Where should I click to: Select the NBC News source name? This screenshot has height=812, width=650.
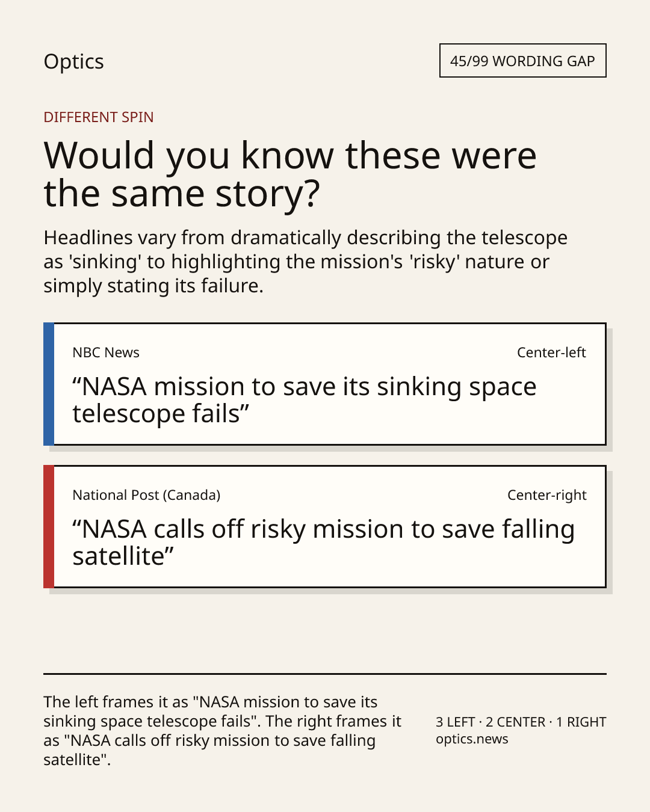tap(106, 352)
